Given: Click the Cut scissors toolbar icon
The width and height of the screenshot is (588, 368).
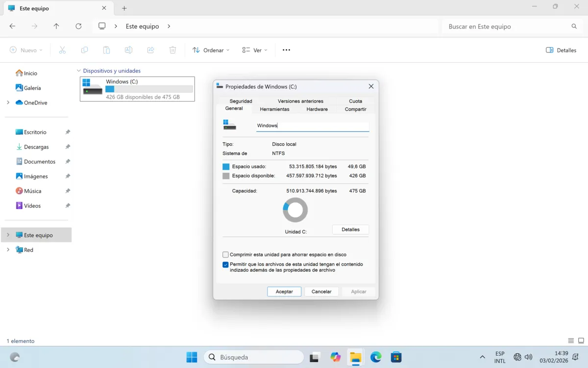Looking at the screenshot, I should click(x=62, y=50).
